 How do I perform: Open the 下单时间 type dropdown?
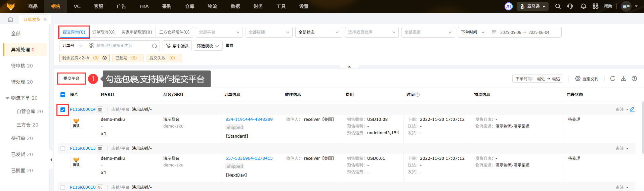473,32
